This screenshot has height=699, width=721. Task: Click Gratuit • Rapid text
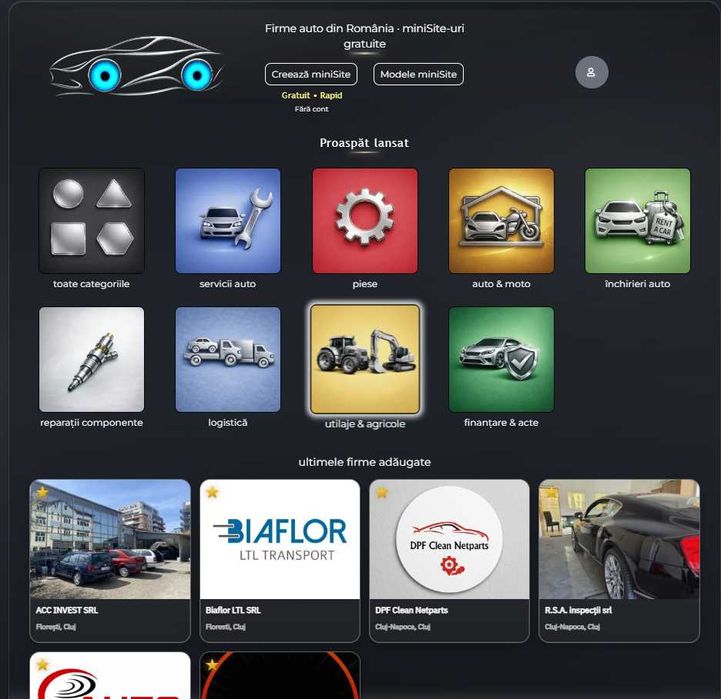[x=312, y=95]
